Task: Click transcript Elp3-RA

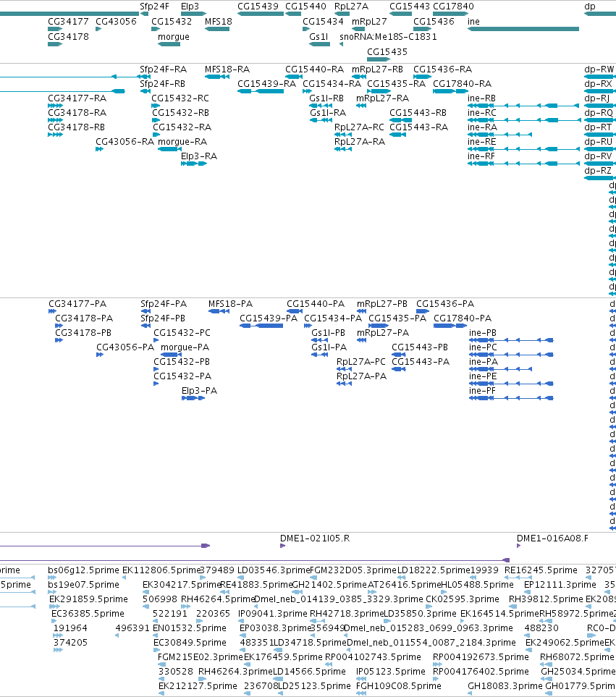Action: 198,156
